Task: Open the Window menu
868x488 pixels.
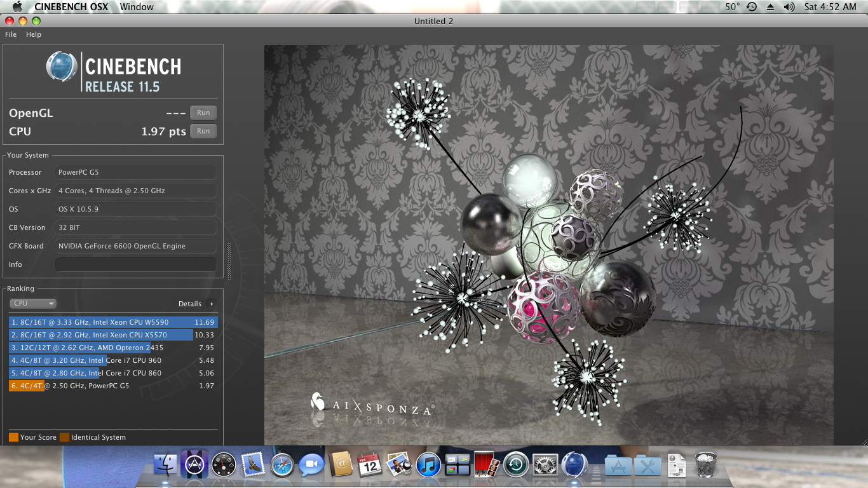Action: point(137,7)
